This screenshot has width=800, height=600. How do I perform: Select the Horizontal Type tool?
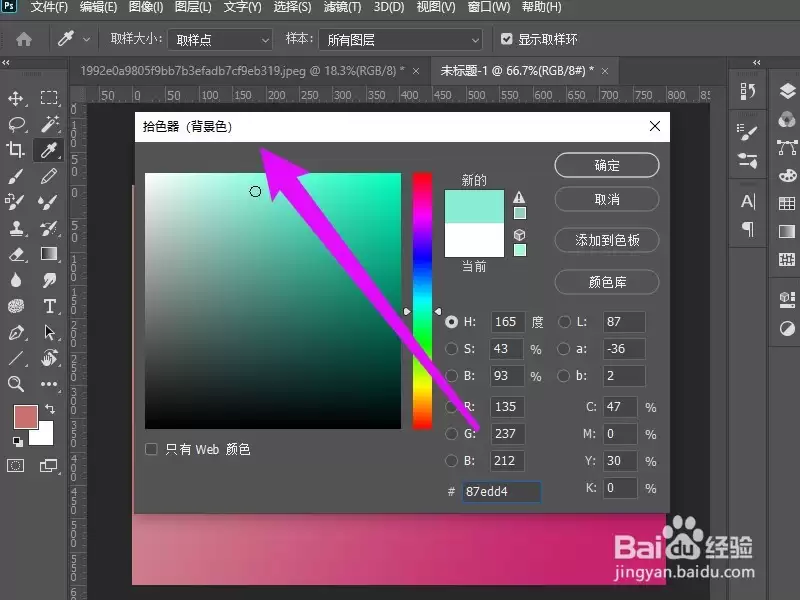point(49,306)
